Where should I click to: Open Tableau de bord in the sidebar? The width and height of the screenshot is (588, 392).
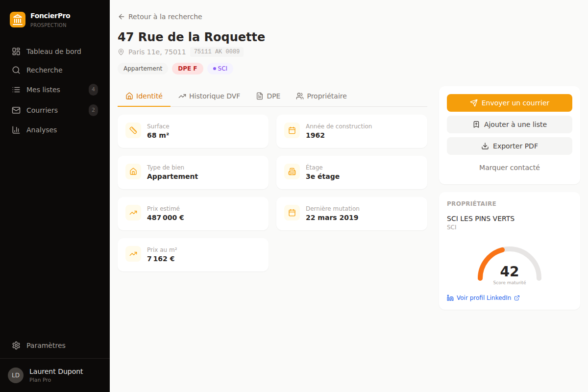55,51
